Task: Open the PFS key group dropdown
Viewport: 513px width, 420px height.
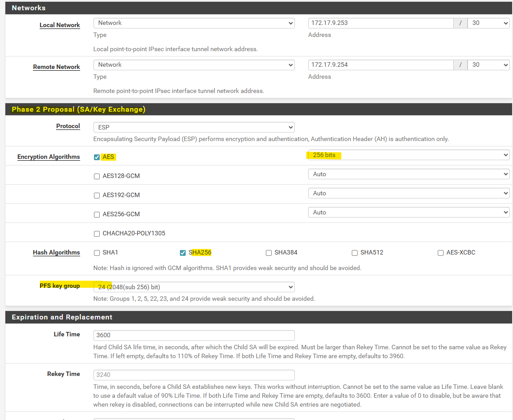Action: (194, 287)
